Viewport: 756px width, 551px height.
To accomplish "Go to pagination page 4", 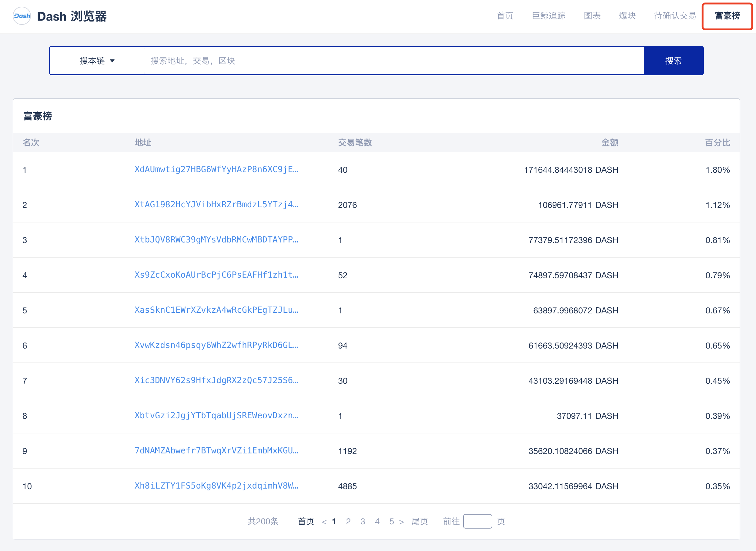I will [x=377, y=521].
